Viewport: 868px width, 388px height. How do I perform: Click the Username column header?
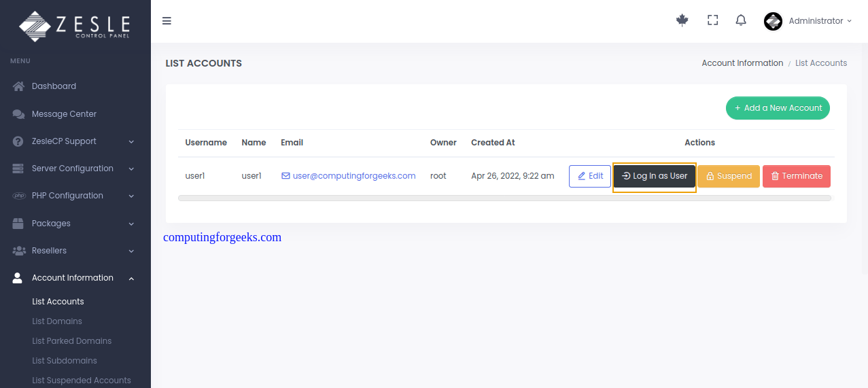coord(206,143)
